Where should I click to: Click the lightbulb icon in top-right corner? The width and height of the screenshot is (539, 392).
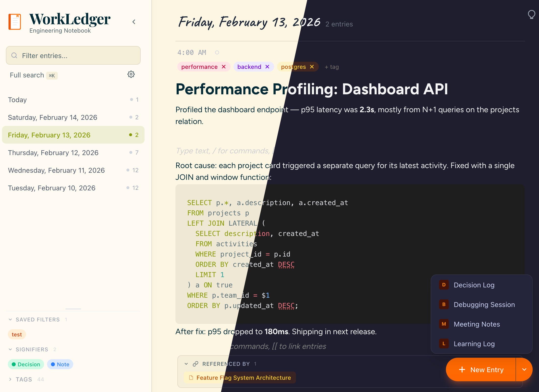[x=531, y=14]
